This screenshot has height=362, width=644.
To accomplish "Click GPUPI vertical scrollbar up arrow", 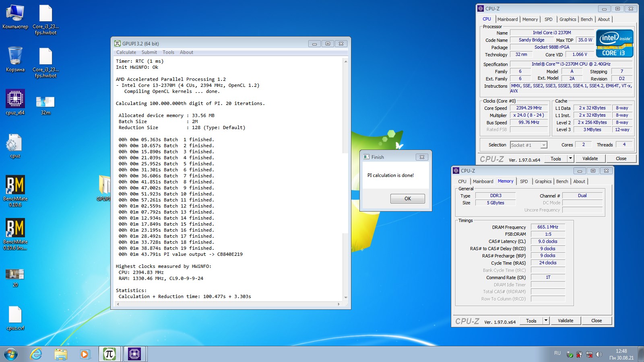I will pos(345,61).
